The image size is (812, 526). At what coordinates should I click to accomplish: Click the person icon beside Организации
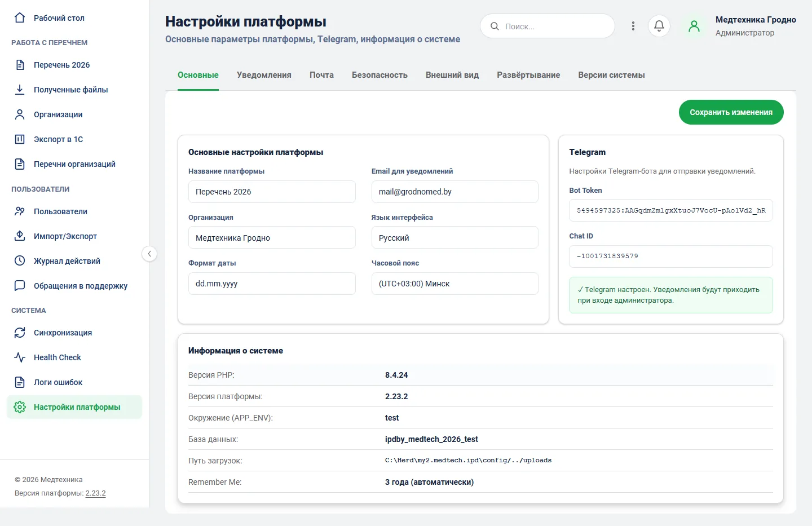point(20,114)
